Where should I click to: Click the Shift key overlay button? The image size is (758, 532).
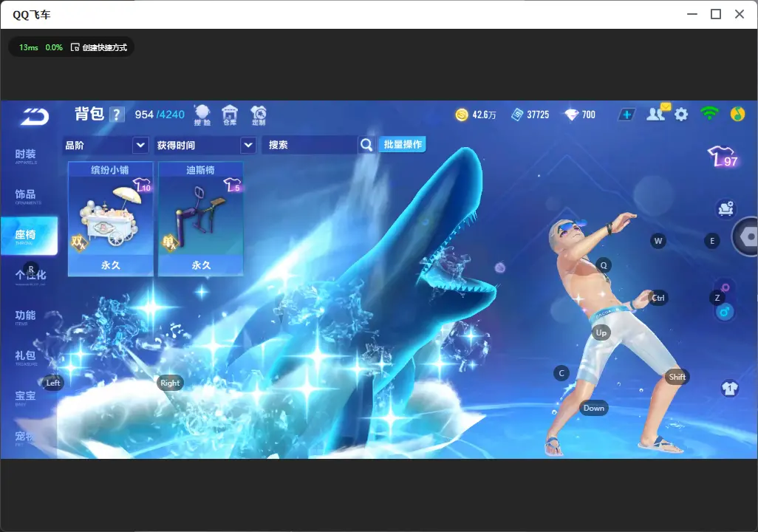(x=677, y=377)
